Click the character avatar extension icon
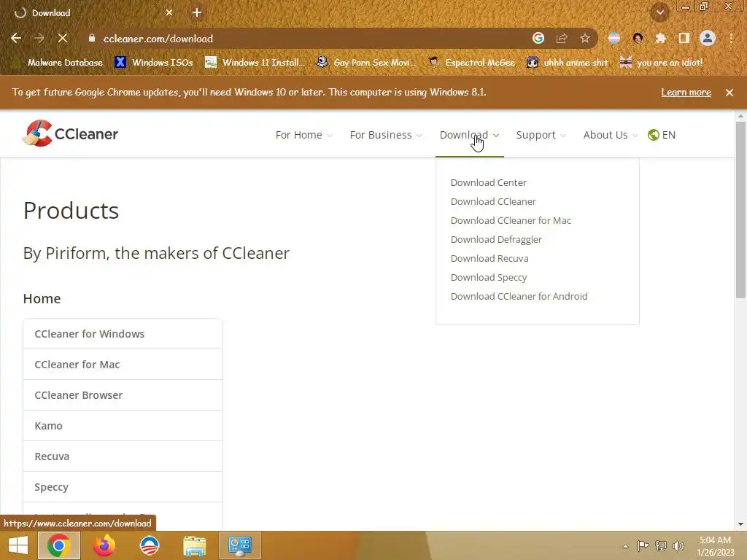 [x=638, y=39]
